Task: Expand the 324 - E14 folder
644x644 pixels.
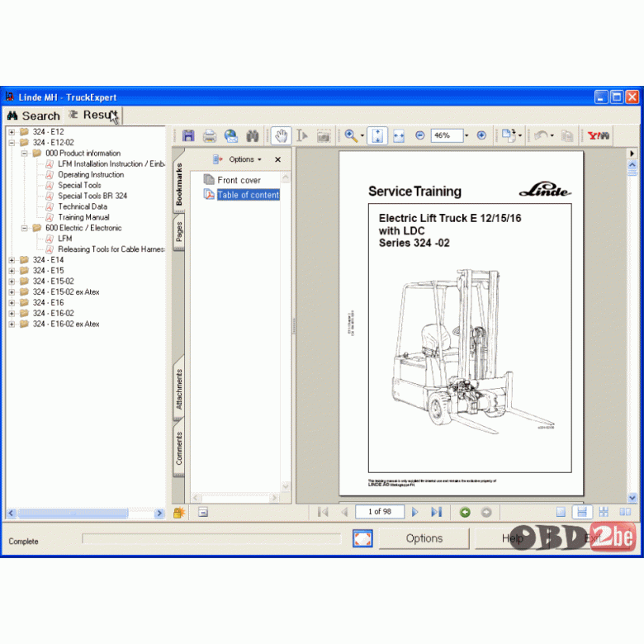Action: pyautogui.click(x=12, y=260)
